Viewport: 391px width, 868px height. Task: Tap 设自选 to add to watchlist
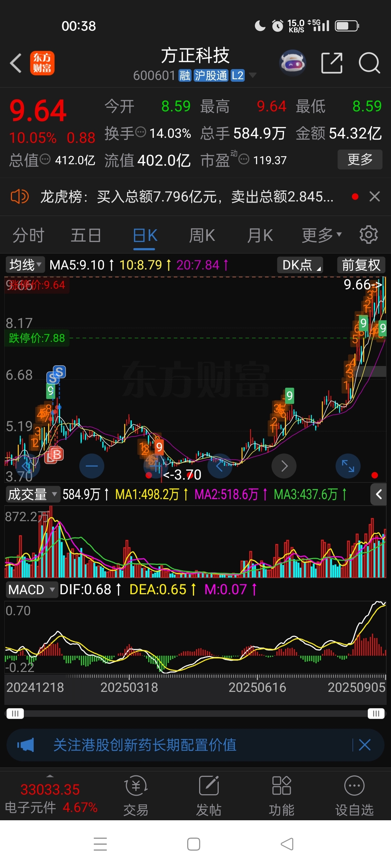[x=354, y=796]
